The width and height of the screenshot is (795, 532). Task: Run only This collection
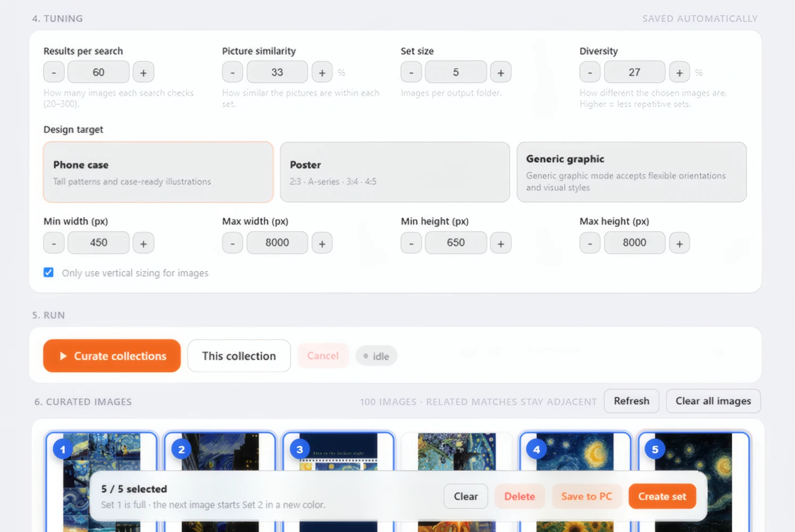[x=239, y=356]
